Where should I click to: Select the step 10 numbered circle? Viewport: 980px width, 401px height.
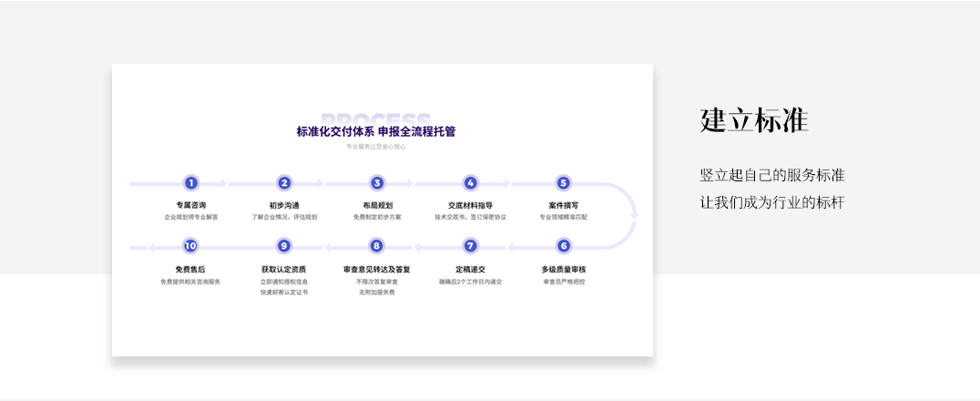point(190,246)
